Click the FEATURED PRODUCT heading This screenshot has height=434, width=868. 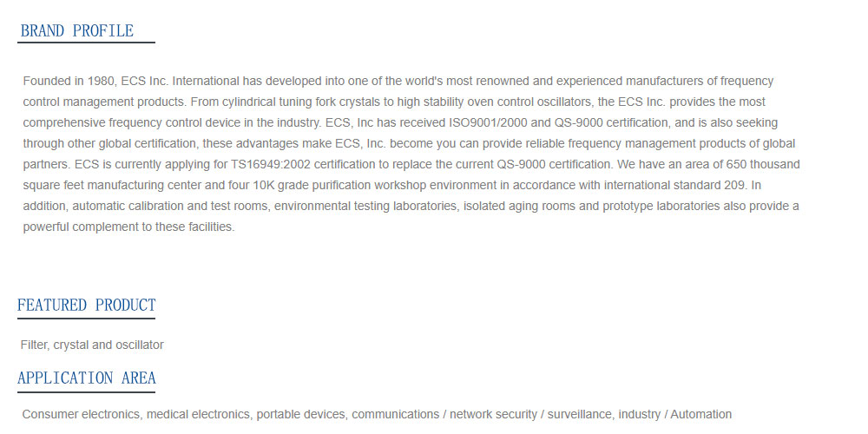(x=86, y=305)
